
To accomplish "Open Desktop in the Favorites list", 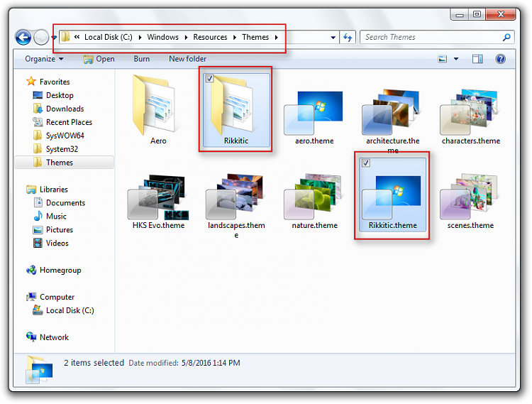I will click(x=53, y=95).
